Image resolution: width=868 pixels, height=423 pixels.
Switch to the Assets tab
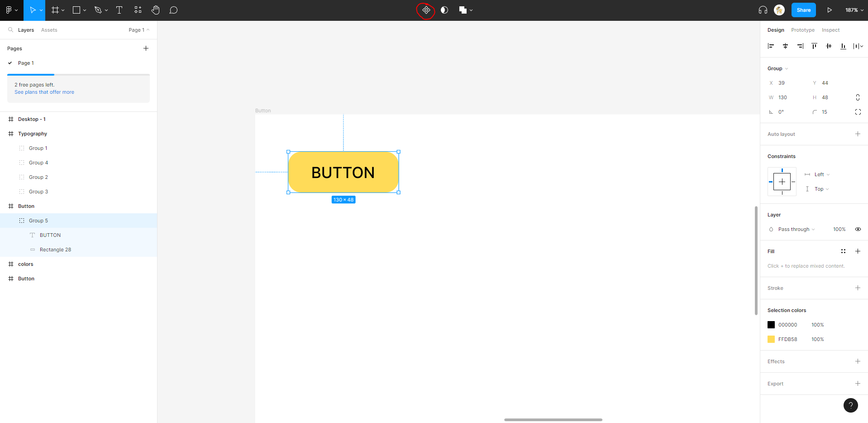click(49, 30)
